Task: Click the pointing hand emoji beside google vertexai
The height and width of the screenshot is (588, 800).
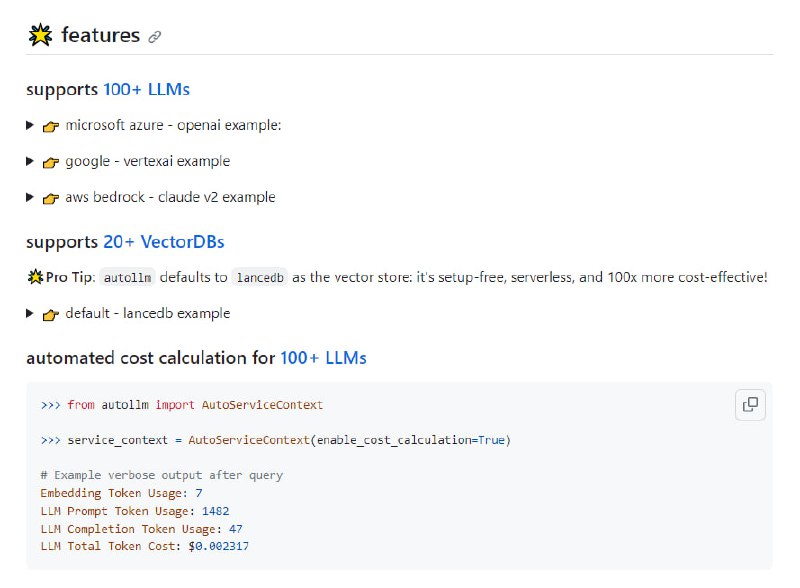Action: pos(52,162)
